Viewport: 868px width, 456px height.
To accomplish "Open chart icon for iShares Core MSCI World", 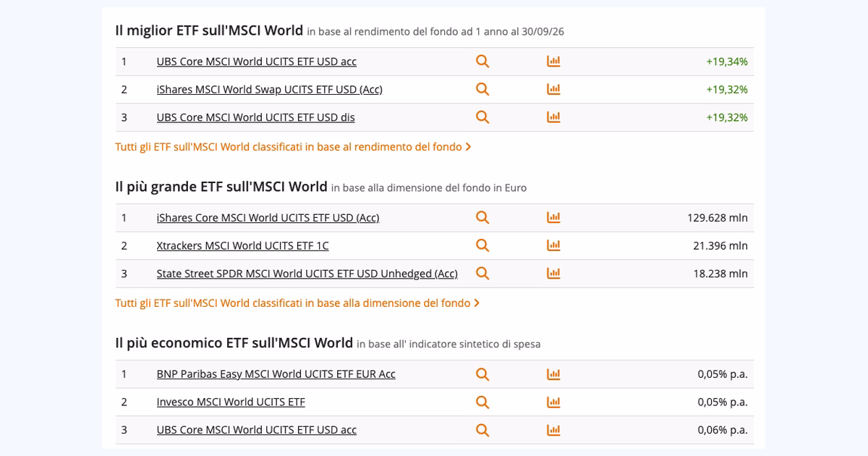I will 553,217.
